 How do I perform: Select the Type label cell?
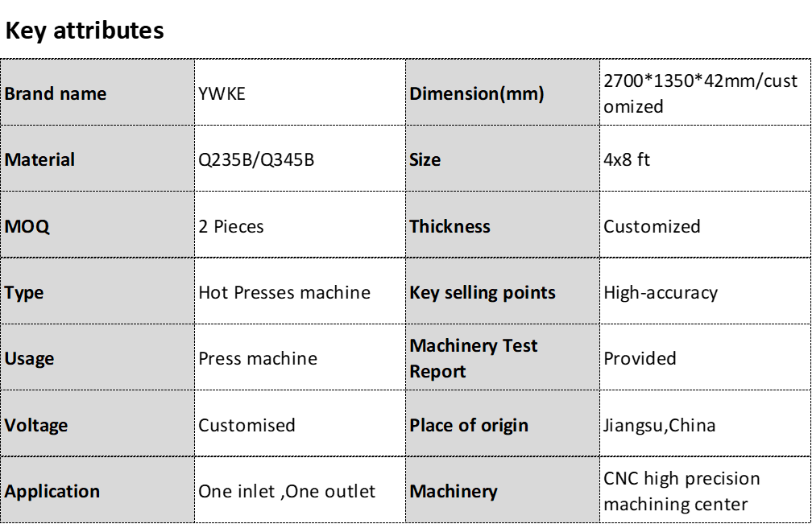[97, 291]
